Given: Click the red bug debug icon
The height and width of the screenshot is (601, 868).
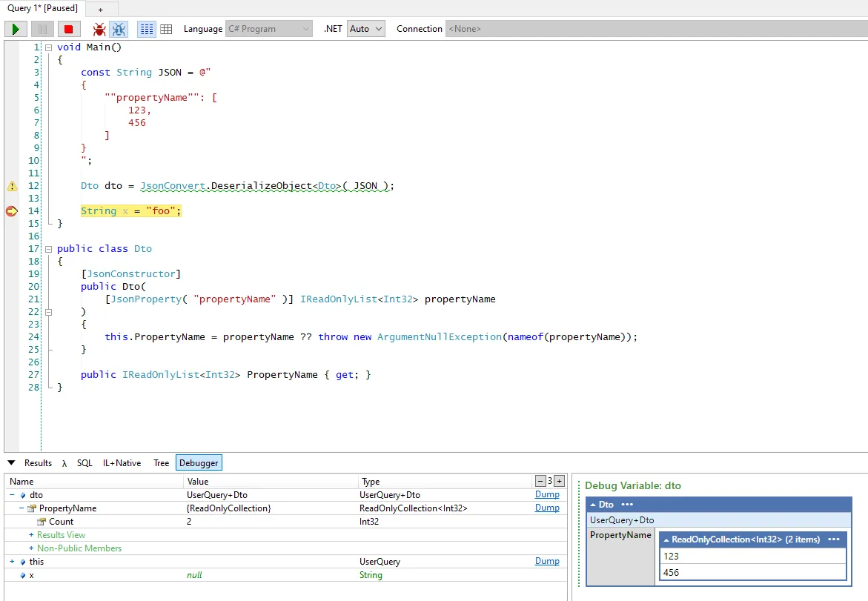Looking at the screenshot, I should (99, 29).
